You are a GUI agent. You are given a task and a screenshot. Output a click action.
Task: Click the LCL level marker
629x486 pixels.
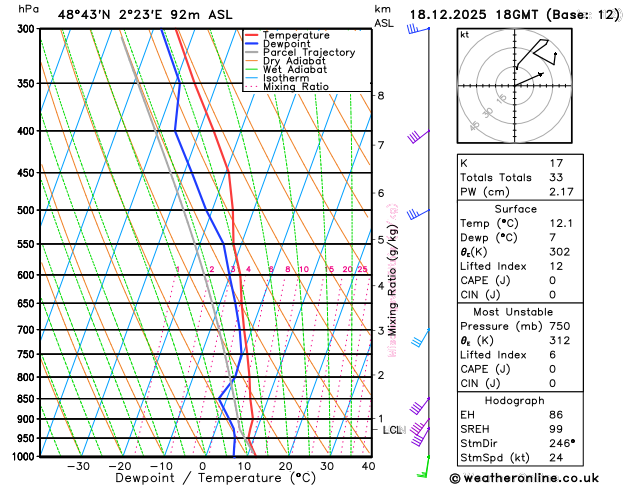pos(392,430)
